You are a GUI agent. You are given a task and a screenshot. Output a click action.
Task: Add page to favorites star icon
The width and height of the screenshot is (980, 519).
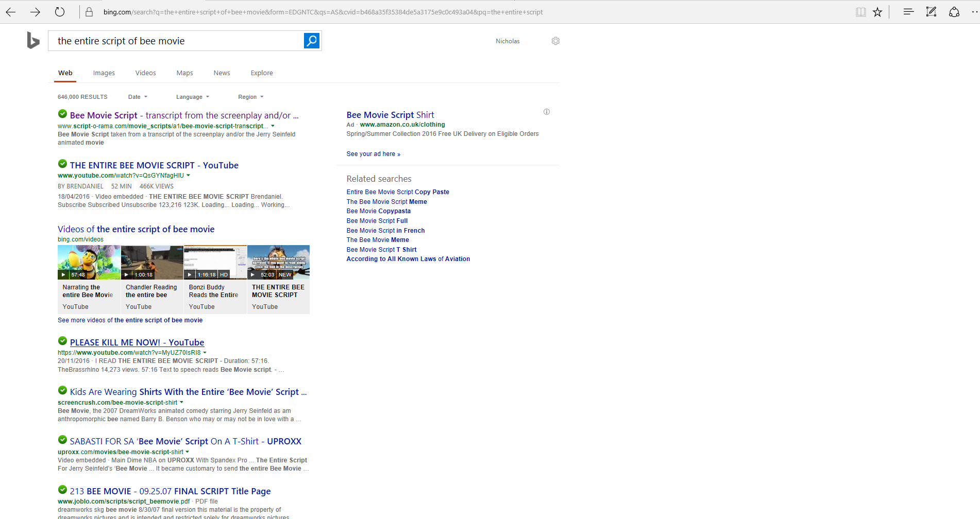pyautogui.click(x=877, y=12)
